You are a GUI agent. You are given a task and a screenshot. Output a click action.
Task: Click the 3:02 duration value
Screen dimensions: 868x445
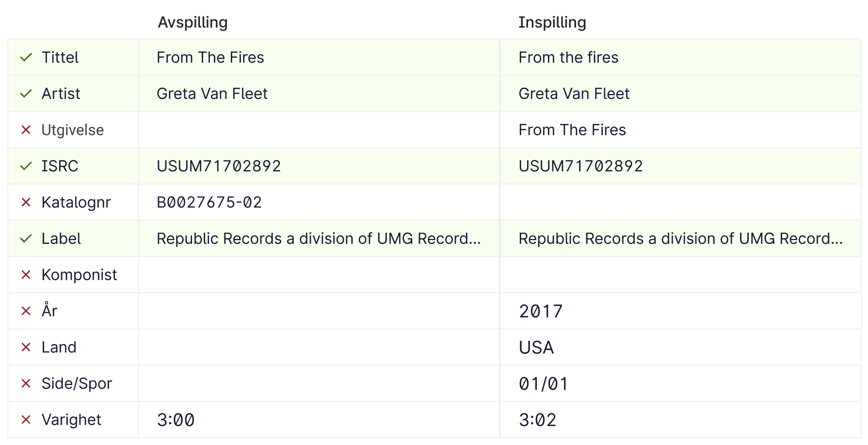pyautogui.click(x=537, y=420)
